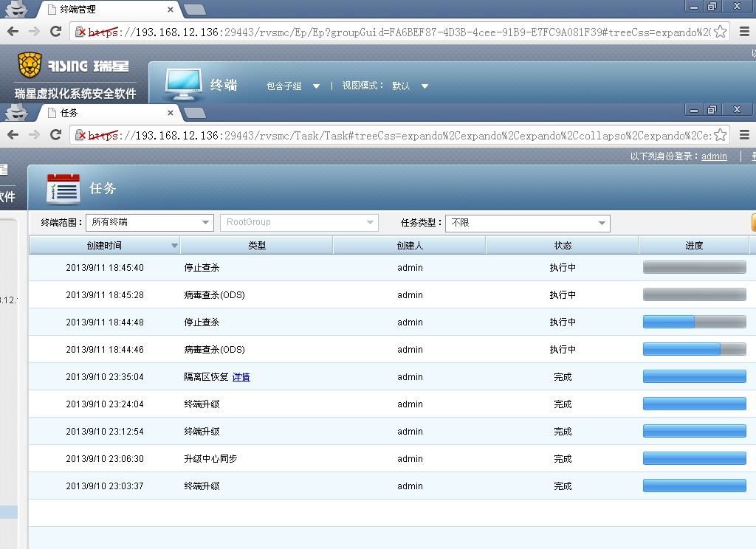Bookmark the 终端管理 page with star icon

[x=721, y=32]
